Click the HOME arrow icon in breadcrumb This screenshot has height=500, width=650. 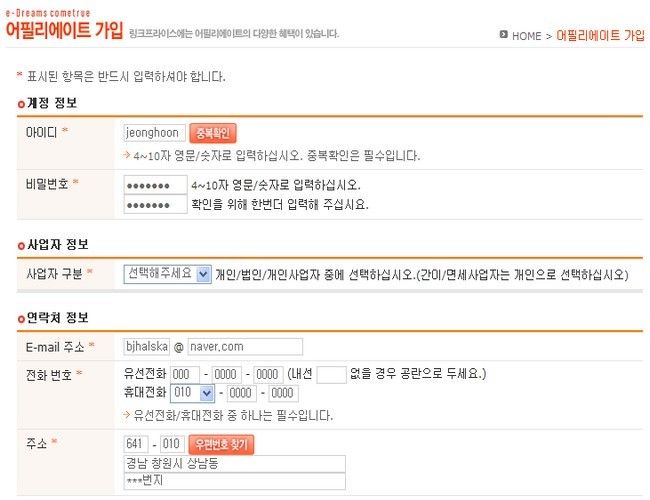503,34
